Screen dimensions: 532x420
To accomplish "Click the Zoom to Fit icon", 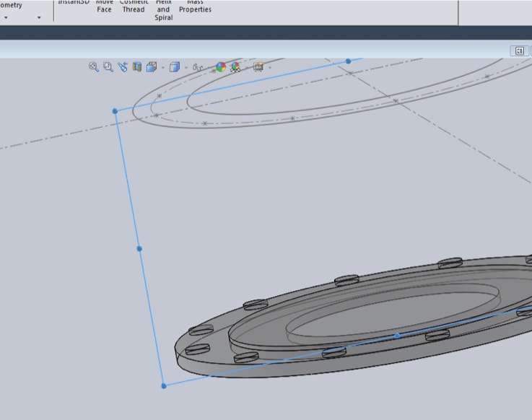I will (x=94, y=67).
